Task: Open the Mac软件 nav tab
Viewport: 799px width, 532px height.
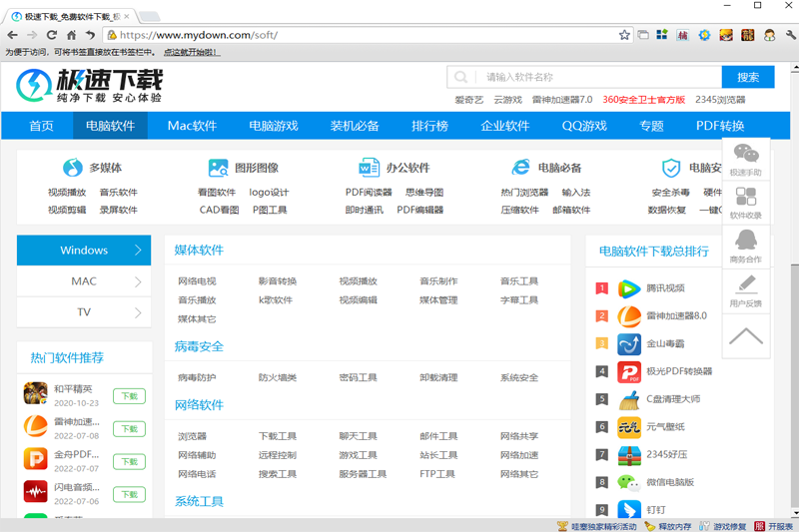Action: pos(192,126)
